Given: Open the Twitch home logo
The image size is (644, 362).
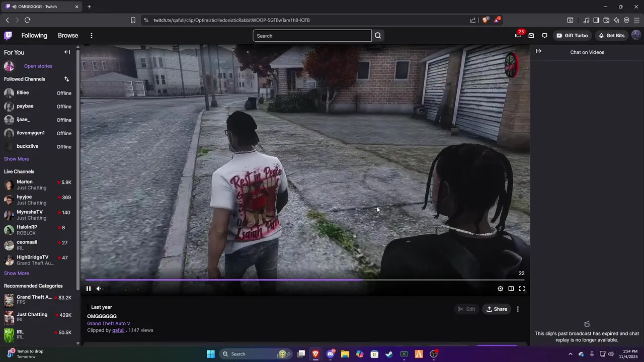Looking at the screenshot, I should point(8,36).
